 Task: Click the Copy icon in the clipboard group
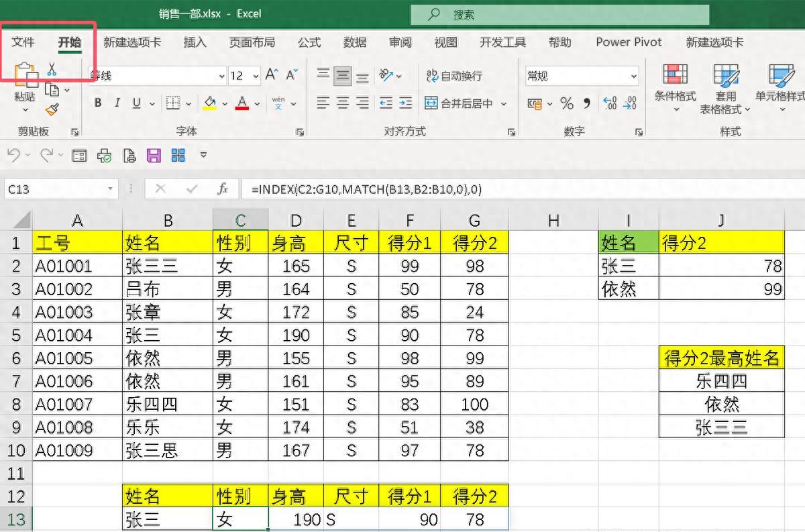pyautogui.click(x=52, y=90)
